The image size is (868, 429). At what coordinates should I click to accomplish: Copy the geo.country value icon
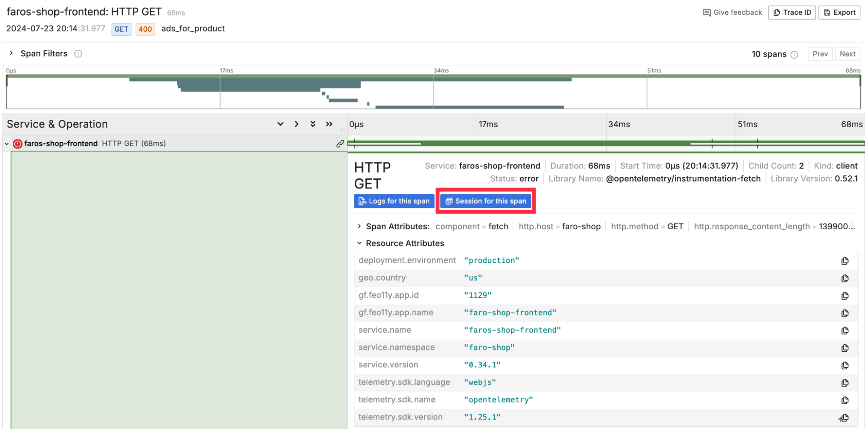(x=845, y=278)
